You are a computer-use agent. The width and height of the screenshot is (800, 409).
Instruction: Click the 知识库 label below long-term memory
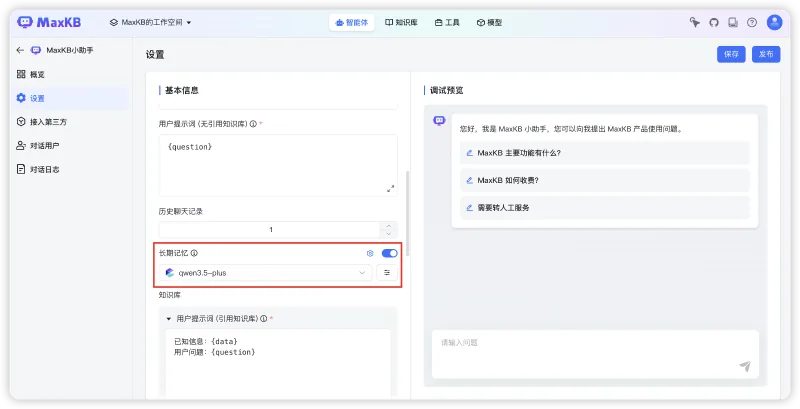pos(169,295)
